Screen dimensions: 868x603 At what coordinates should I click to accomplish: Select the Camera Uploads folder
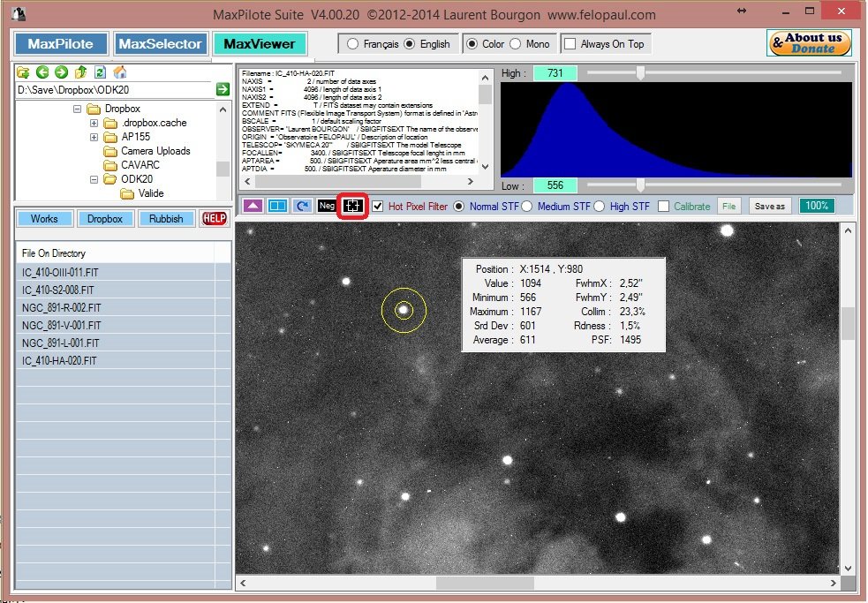pos(155,151)
